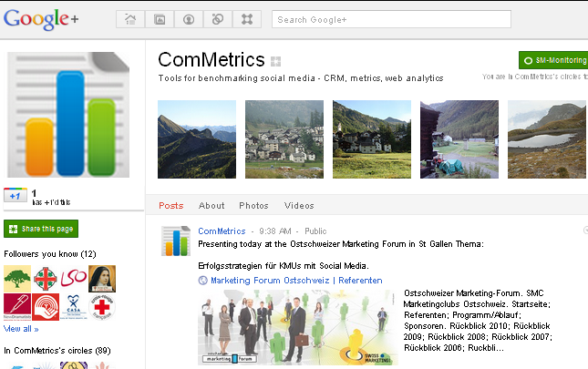Click inside the Search Google+ field
588x369 pixels.
(x=391, y=19)
